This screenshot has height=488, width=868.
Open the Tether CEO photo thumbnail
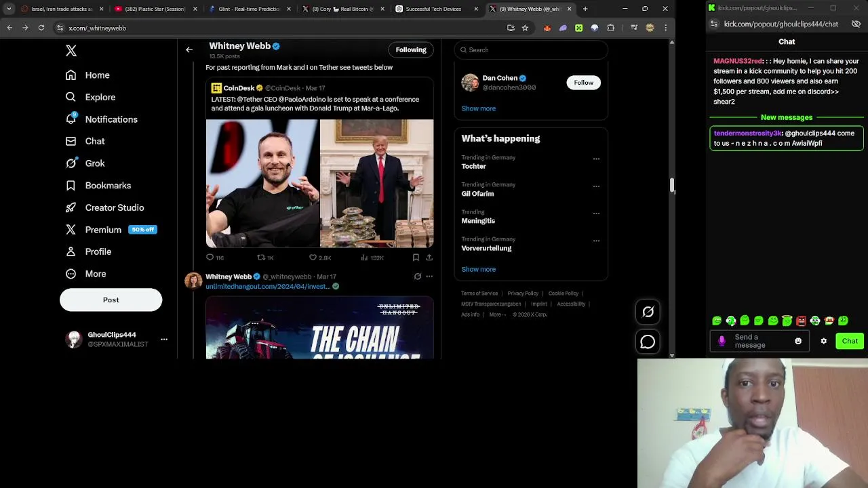pyautogui.click(x=262, y=184)
